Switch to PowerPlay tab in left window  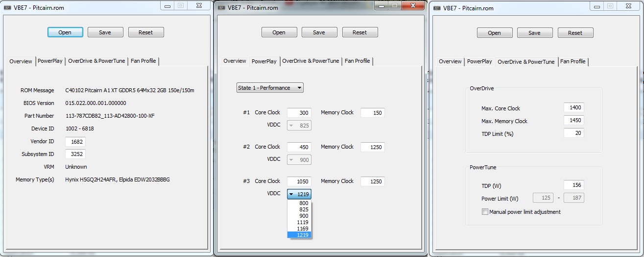click(x=50, y=61)
